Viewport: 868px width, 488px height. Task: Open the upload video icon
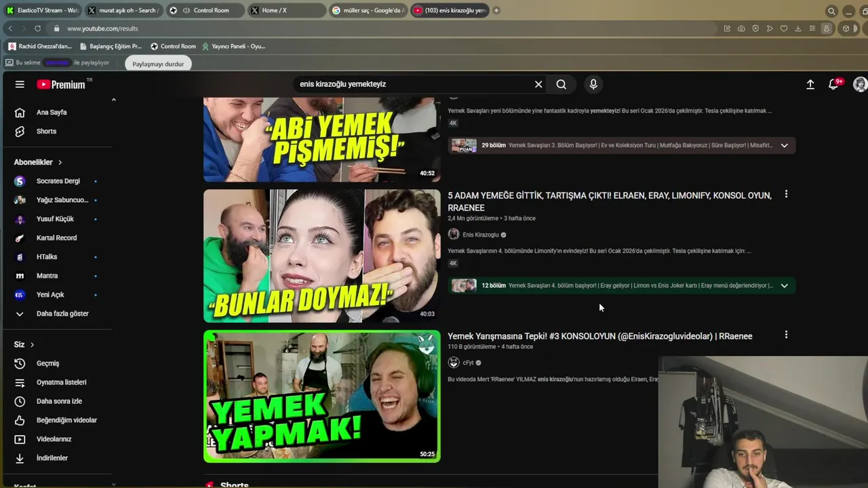point(810,84)
